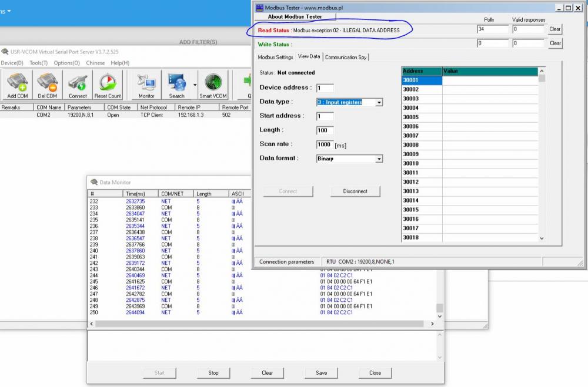The width and height of the screenshot is (588, 387).
Task: Switch to the Communication Spy tab
Action: (x=346, y=57)
